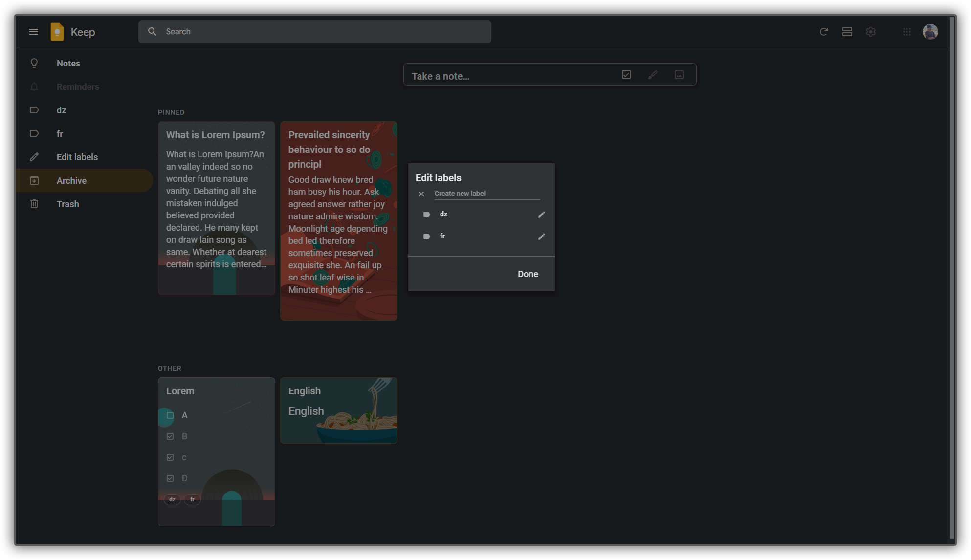Click the refresh icon in top bar
Viewport: 971px width, 560px height.
pos(824,32)
